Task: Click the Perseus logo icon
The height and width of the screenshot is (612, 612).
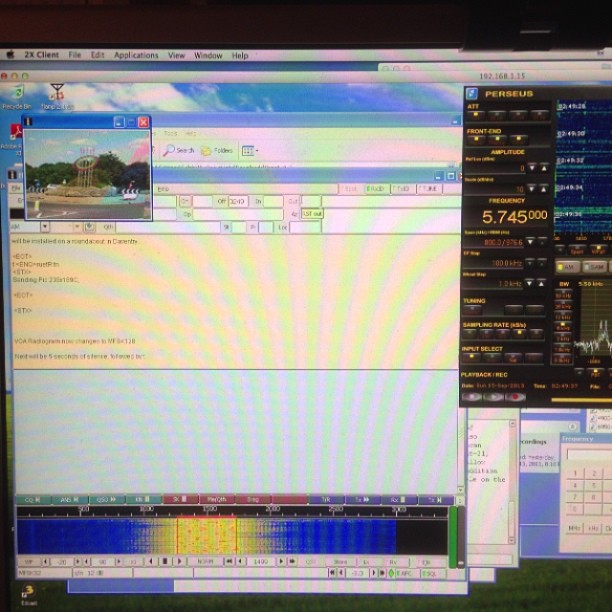Action: [472, 94]
